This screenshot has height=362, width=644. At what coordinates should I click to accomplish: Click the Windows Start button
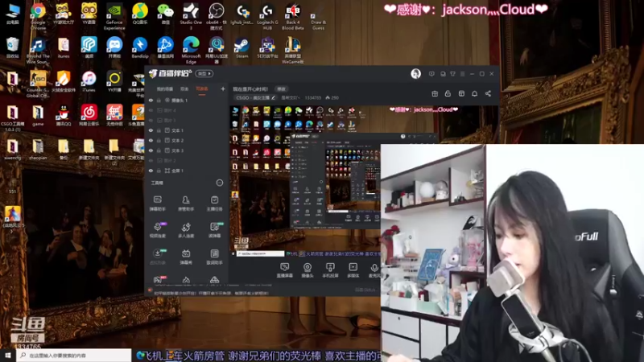pos(7,355)
